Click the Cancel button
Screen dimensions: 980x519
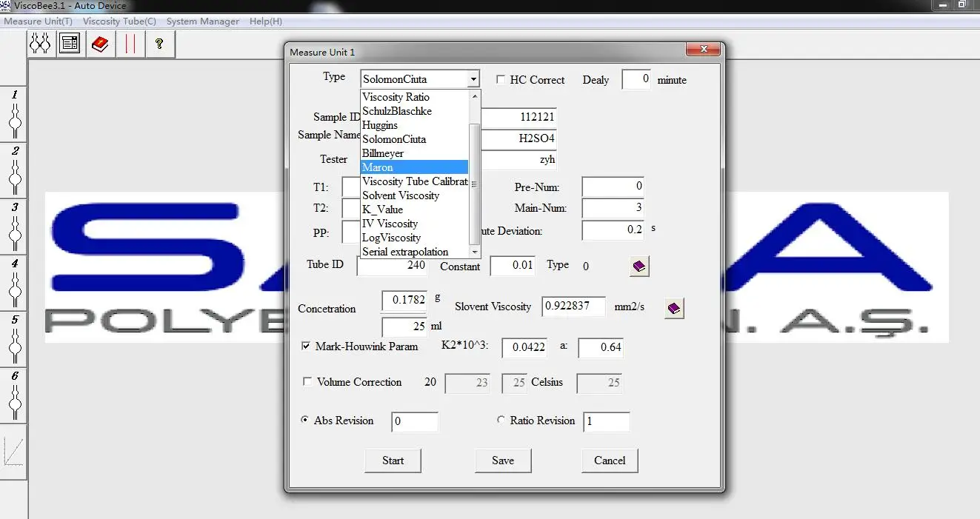(610, 461)
